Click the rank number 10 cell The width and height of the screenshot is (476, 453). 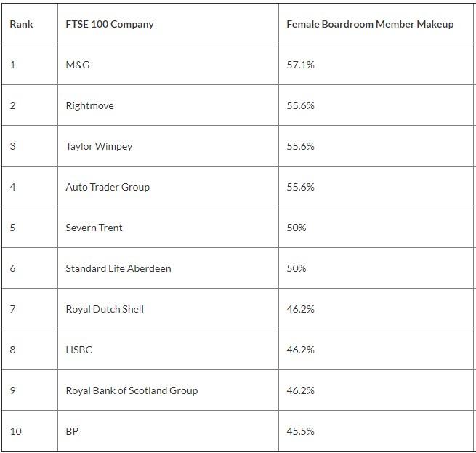point(16,431)
